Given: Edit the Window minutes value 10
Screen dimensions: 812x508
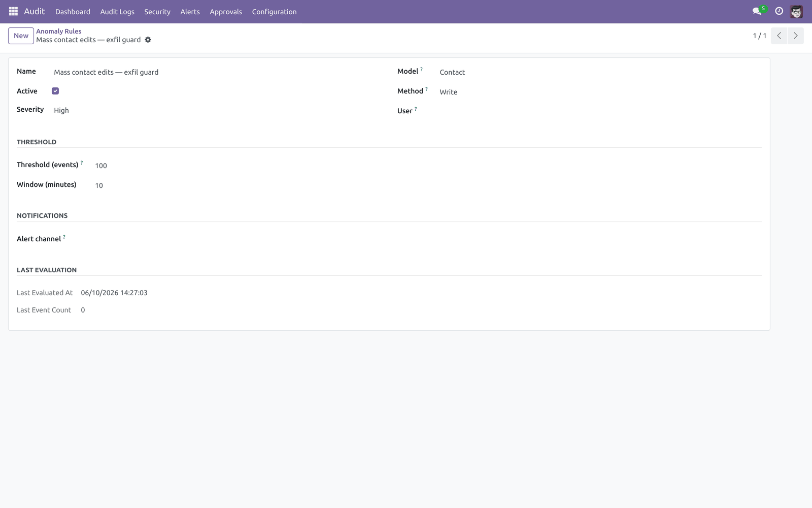Looking at the screenshot, I should tap(238, 185).
